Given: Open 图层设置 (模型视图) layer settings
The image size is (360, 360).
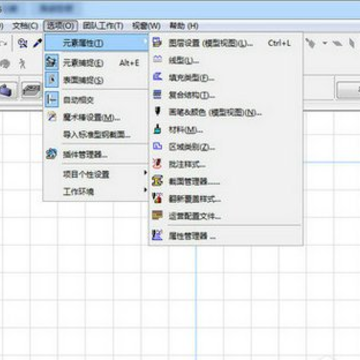Looking at the screenshot, I should (x=226, y=43).
